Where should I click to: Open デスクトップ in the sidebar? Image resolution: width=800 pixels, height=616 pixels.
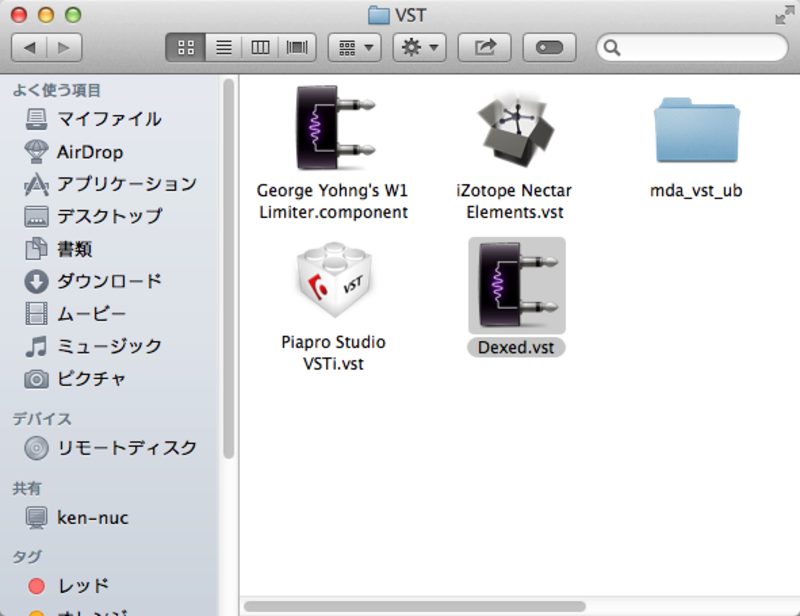click(x=109, y=216)
